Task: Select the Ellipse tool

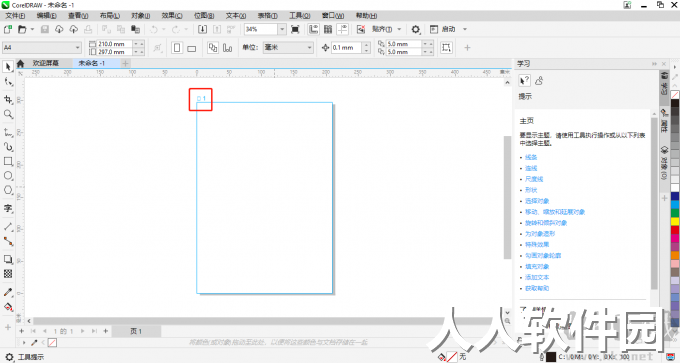Action: (x=8, y=176)
